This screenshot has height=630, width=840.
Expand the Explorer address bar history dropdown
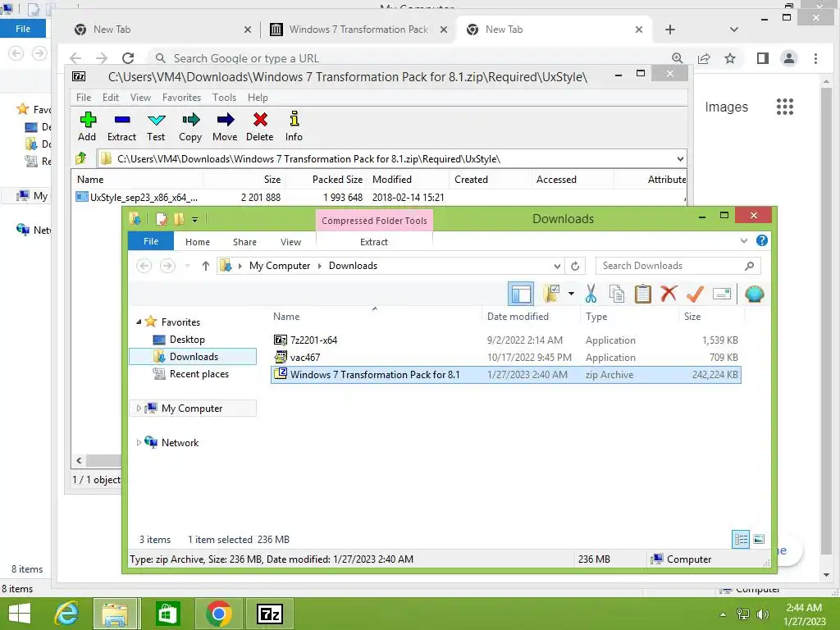tap(557, 266)
